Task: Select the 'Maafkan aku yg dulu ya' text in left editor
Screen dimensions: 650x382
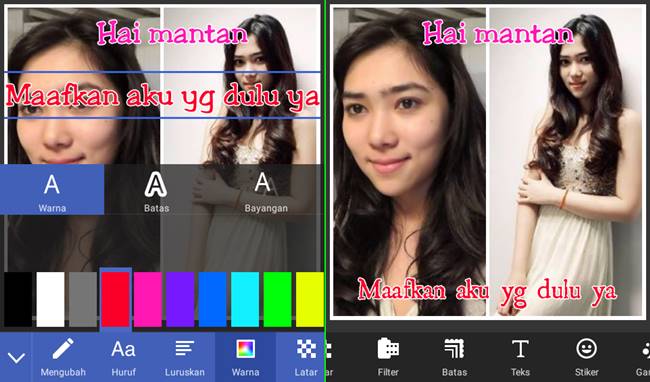Action: pyautogui.click(x=162, y=96)
